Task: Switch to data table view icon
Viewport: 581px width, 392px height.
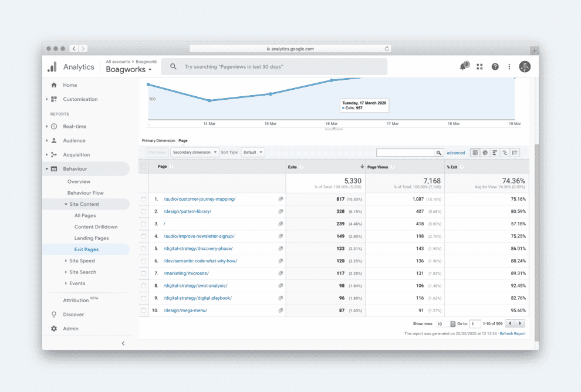Action: [475, 153]
